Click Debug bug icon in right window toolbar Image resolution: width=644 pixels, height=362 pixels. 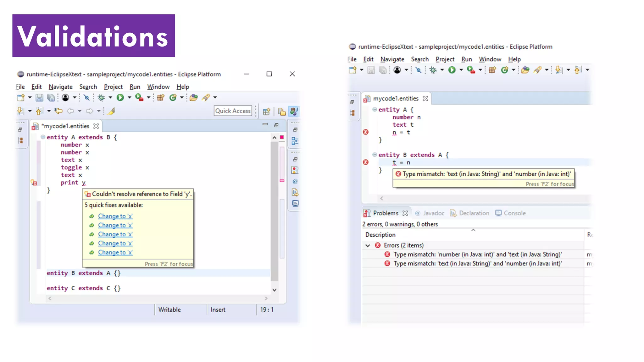(433, 70)
